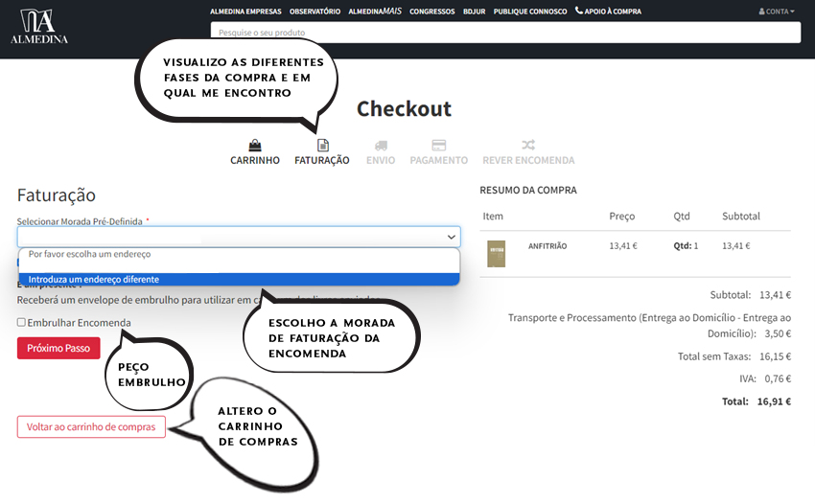Image resolution: width=815 pixels, height=504 pixels.
Task: Click the Almedina logo
Action: click(x=38, y=28)
